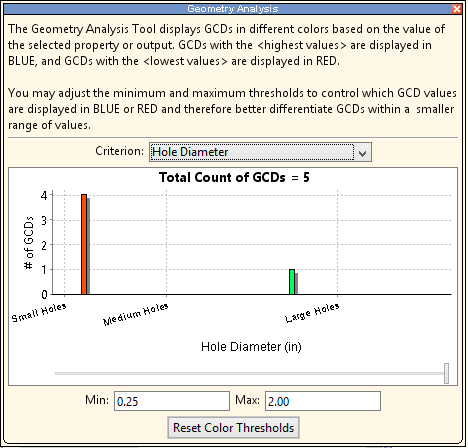The image size is (468, 448).
Task: Click the 'Hole Diameter (in)' axis title
Action: coord(251,347)
